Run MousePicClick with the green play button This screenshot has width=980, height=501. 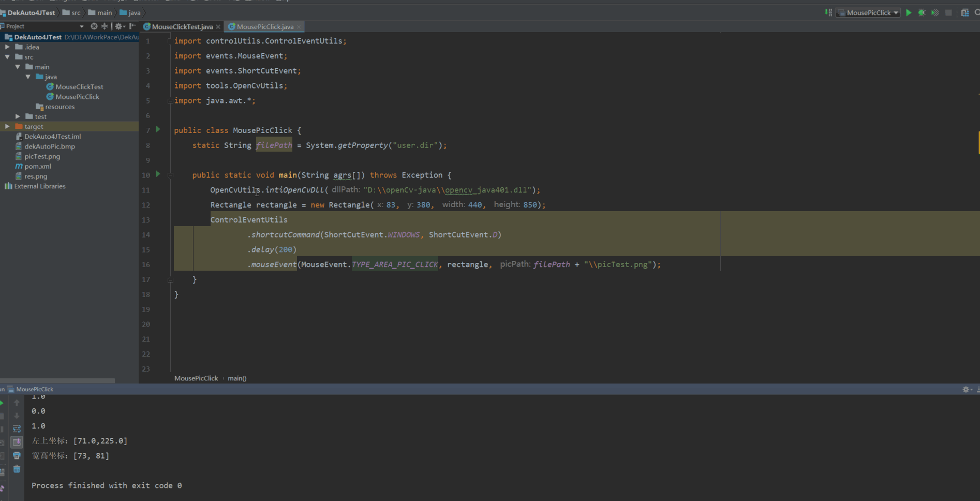[909, 12]
